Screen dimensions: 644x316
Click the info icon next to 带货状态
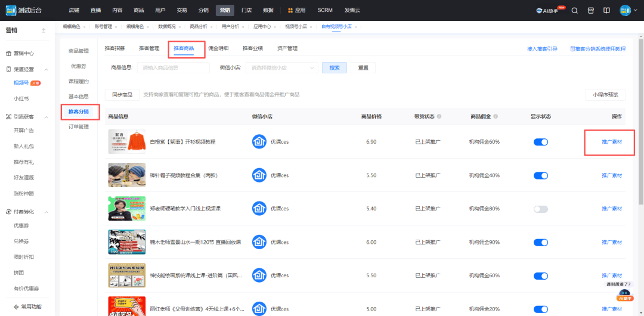click(x=439, y=116)
